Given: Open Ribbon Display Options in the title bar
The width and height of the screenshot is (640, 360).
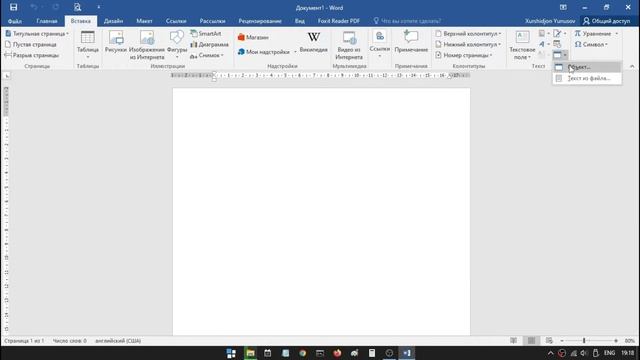Looking at the screenshot, I should click(x=563, y=7).
